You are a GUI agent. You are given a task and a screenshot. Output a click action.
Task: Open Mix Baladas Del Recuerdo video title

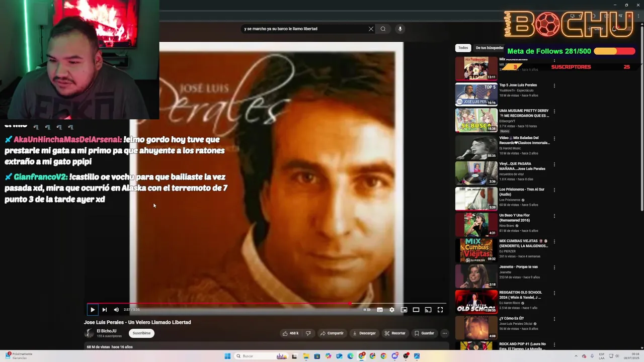(524, 140)
